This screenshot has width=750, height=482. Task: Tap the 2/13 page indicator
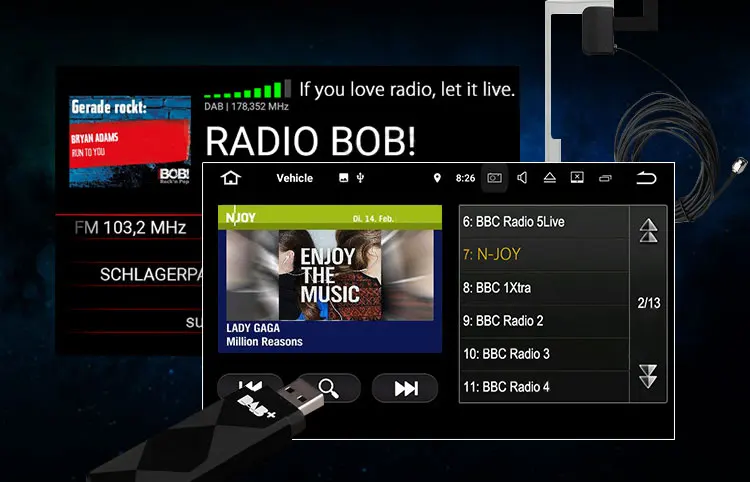coord(649,303)
